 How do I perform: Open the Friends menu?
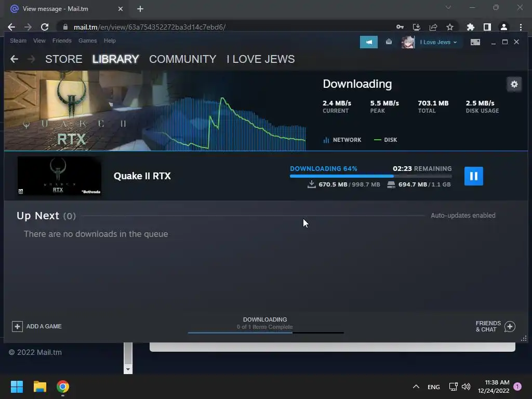pyautogui.click(x=62, y=41)
